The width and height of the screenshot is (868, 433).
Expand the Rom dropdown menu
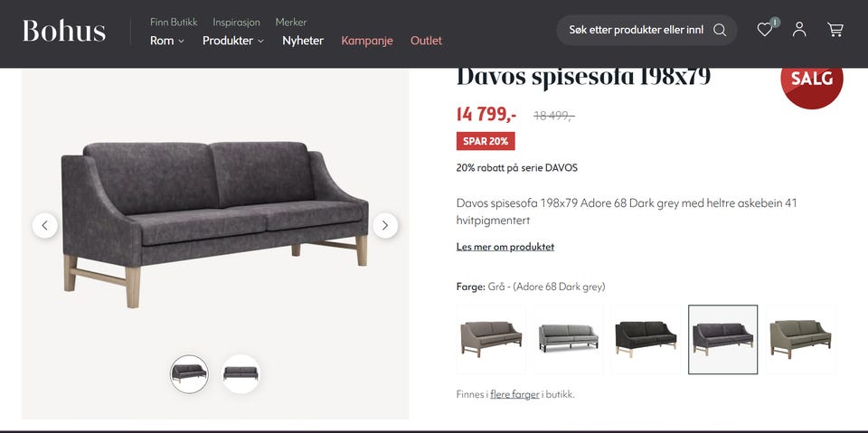[167, 41]
